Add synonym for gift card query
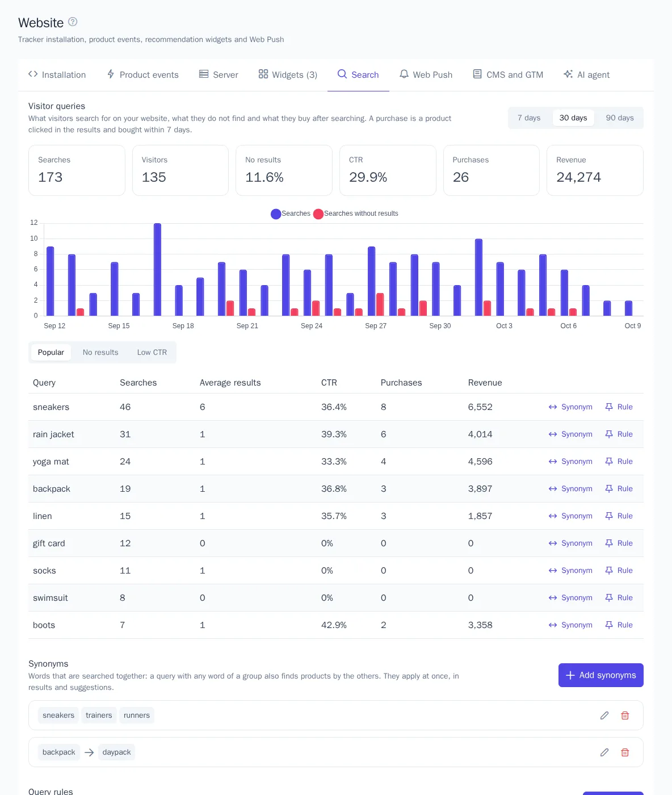This screenshot has width=672, height=795. (x=570, y=543)
